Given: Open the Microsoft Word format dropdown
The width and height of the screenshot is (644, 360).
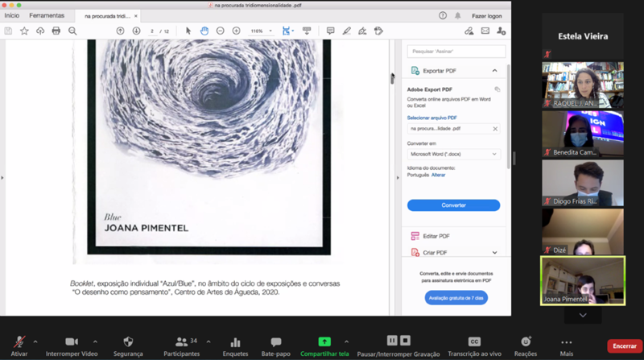Looking at the screenshot, I should coord(453,154).
